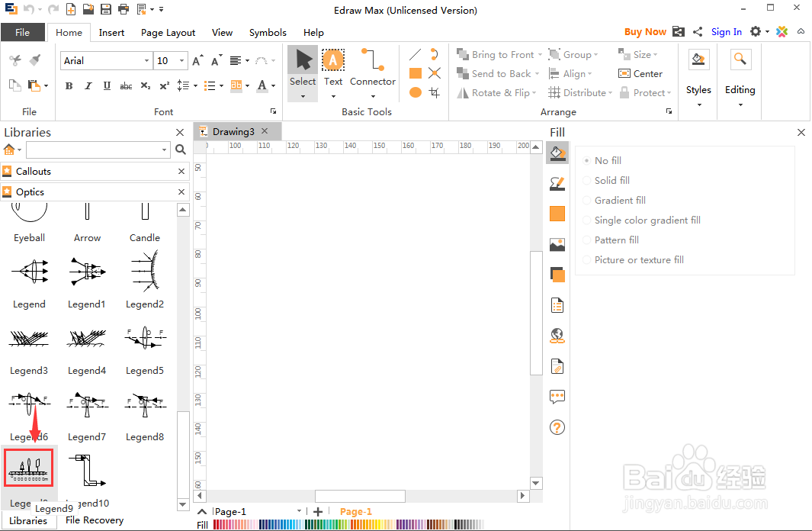Expand the Editing dropdown
The width and height of the screenshot is (812, 531).
740,105
